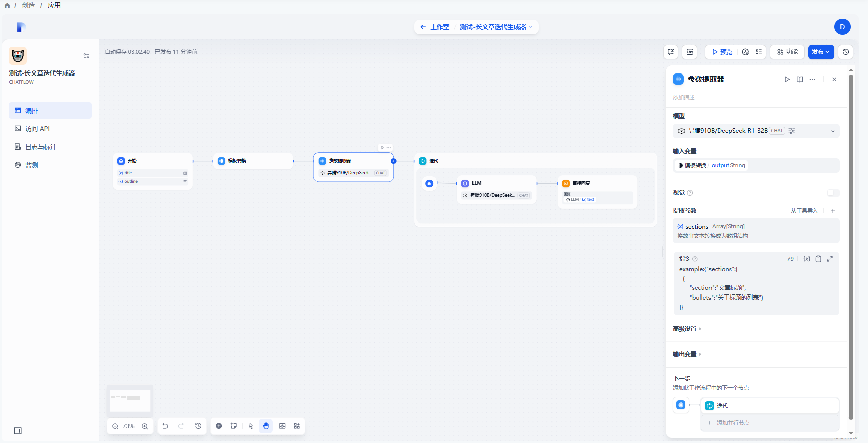Click the ENV environment variables icon

(x=690, y=52)
